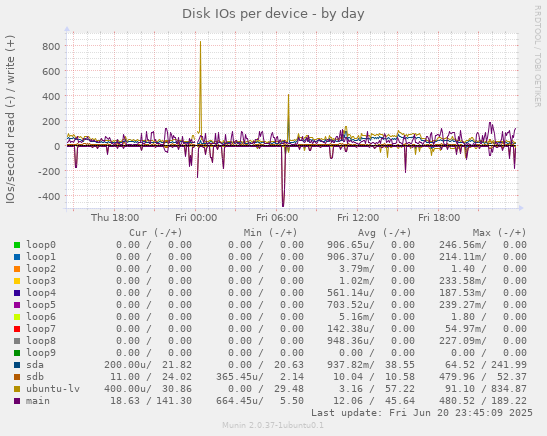Click the 'Min (-/+)' column header
This screenshot has height=436, width=547.
pos(270,233)
